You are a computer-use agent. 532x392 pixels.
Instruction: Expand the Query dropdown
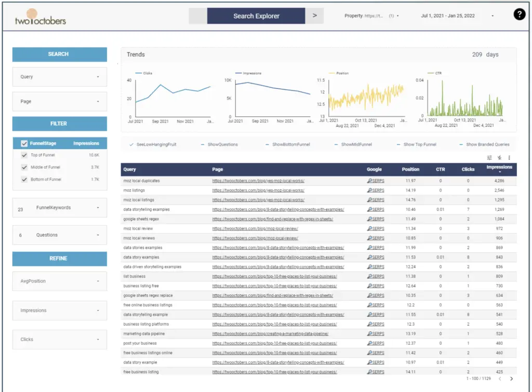(60, 77)
